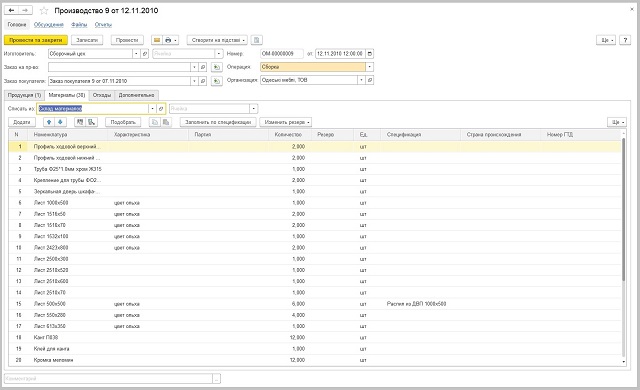
Task: Click the Провести та закрити button
Action: 36,40
